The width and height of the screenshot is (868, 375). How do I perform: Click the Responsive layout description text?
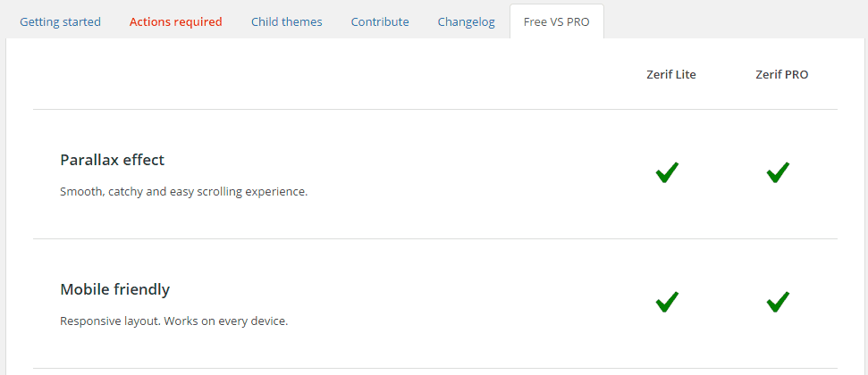pos(173,321)
